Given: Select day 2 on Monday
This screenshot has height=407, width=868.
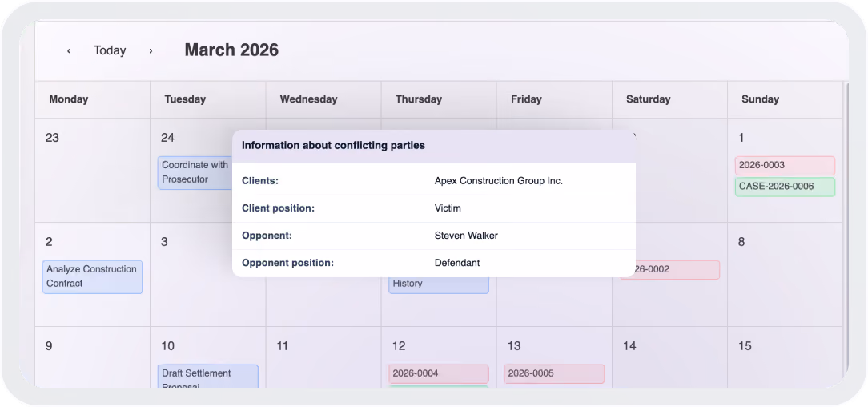Looking at the screenshot, I should coord(49,242).
